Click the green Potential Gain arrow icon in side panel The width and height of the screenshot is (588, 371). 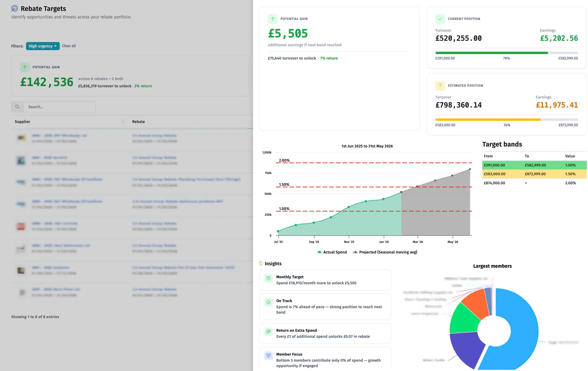pyautogui.click(x=272, y=19)
